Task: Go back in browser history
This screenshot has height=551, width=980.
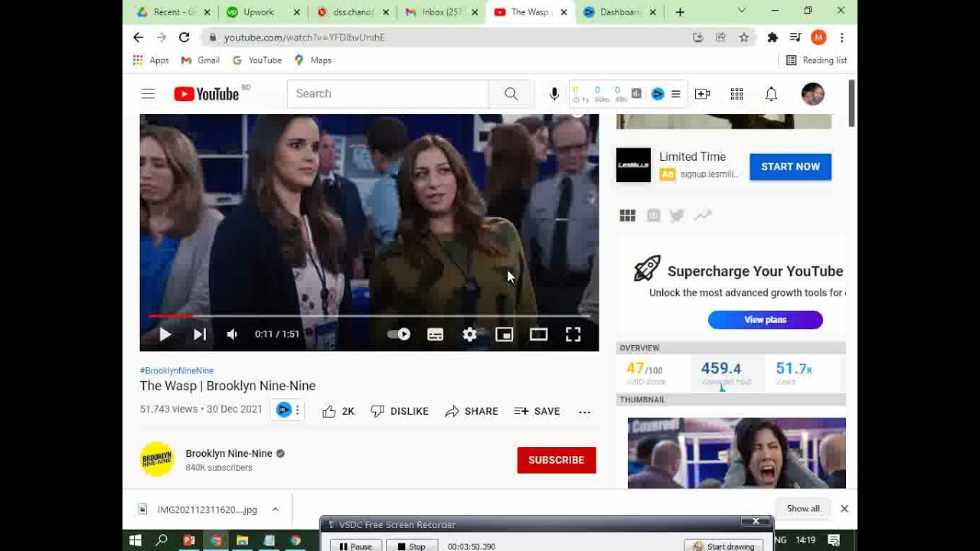Action: tap(138, 37)
